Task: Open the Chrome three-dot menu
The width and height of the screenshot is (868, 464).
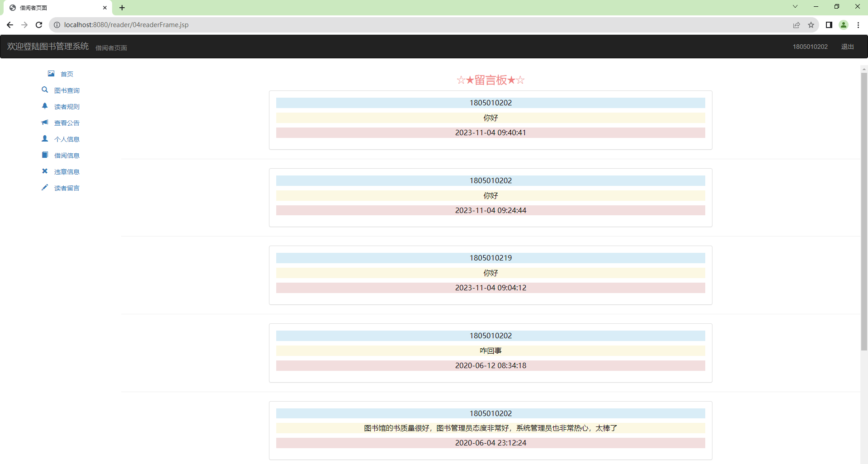Action: [x=859, y=25]
